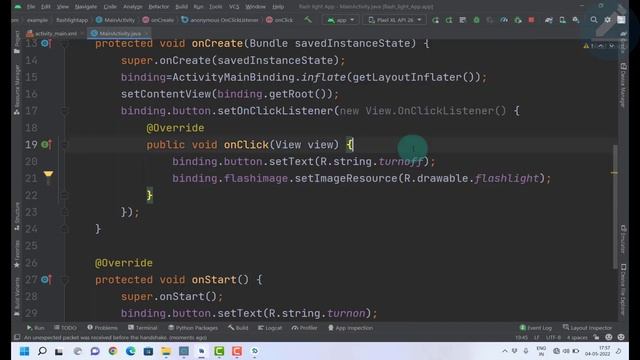The image size is (640, 360).
Task: Open the Navigate menu
Action: click(86, 7)
